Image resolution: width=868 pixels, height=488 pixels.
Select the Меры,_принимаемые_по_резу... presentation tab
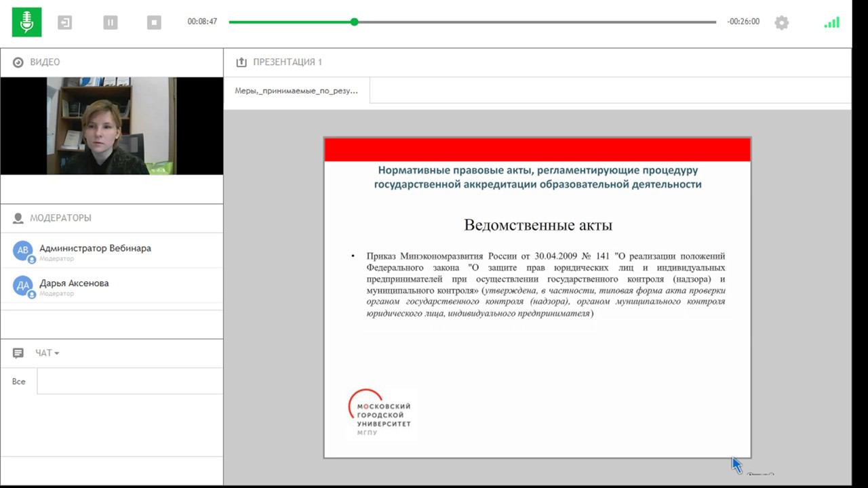[x=296, y=90]
